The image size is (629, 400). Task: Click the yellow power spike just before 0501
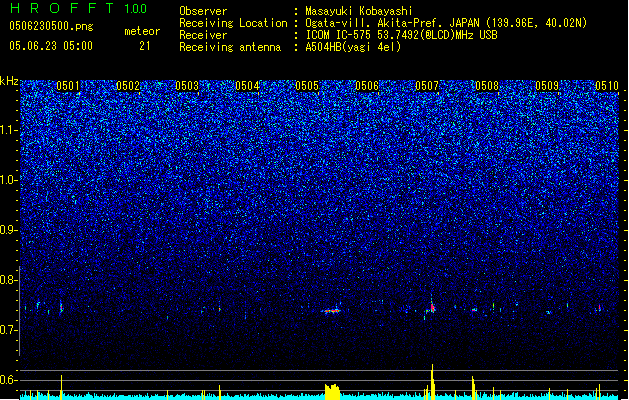tap(61, 387)
